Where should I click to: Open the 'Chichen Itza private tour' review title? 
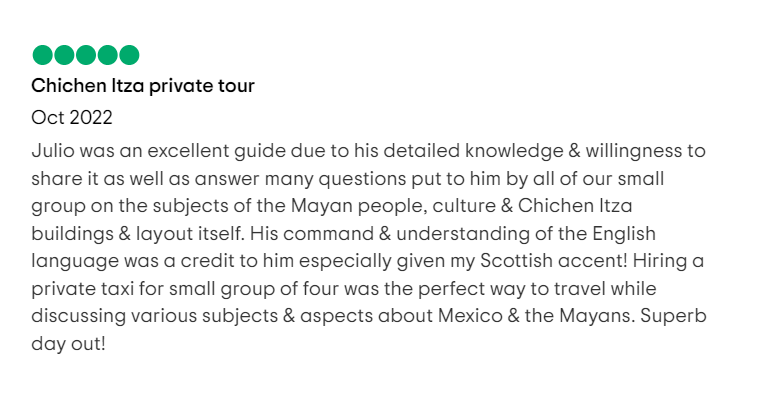click(143, 86)
